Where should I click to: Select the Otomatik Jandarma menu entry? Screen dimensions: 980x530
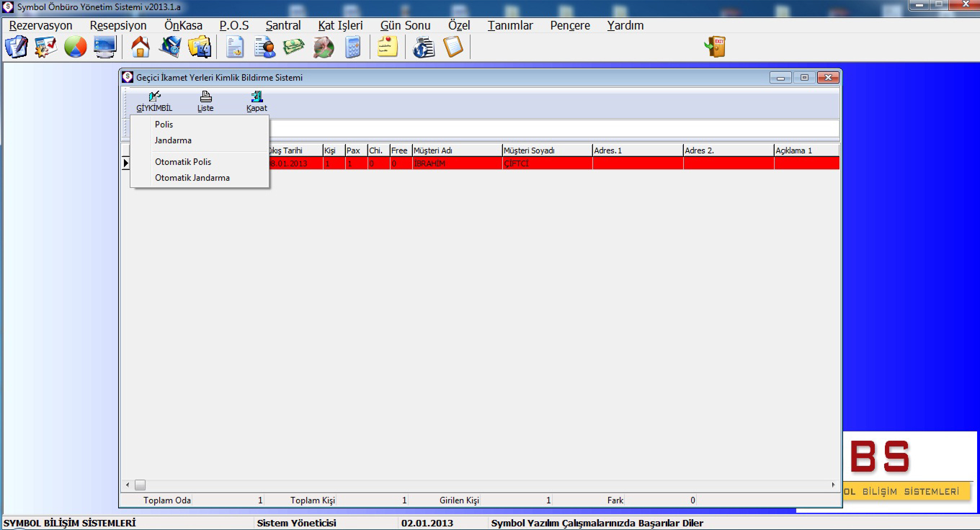(x=200, y=178)
